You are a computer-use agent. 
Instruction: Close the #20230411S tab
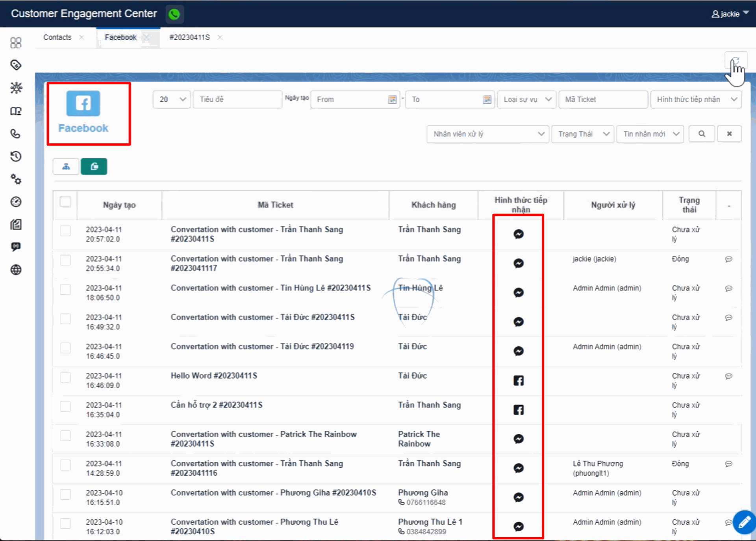(220, 37)
